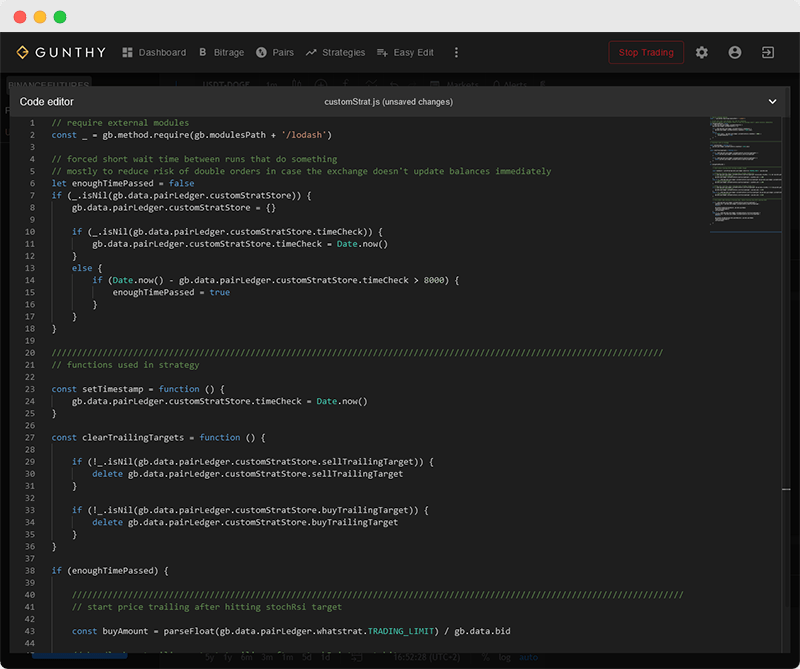Click the Gunthy logo

[x=61, y=53]
